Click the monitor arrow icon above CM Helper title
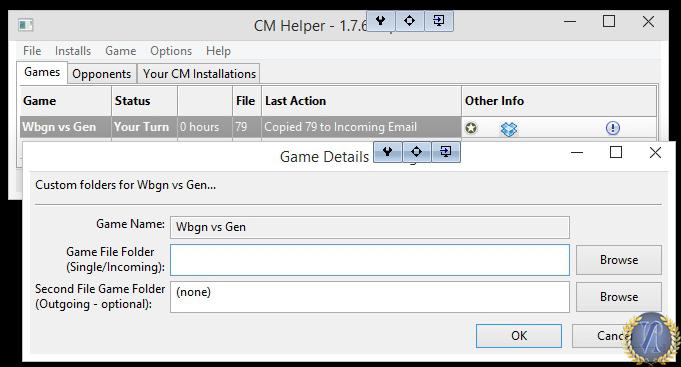The height and width of the screenshot is (367, 681). (x=439, y=21)
